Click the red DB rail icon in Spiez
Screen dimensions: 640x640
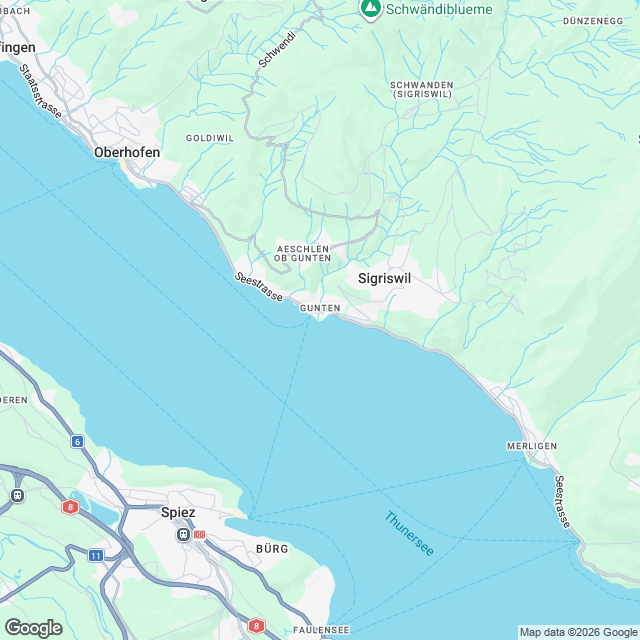[x=199, y=534]
